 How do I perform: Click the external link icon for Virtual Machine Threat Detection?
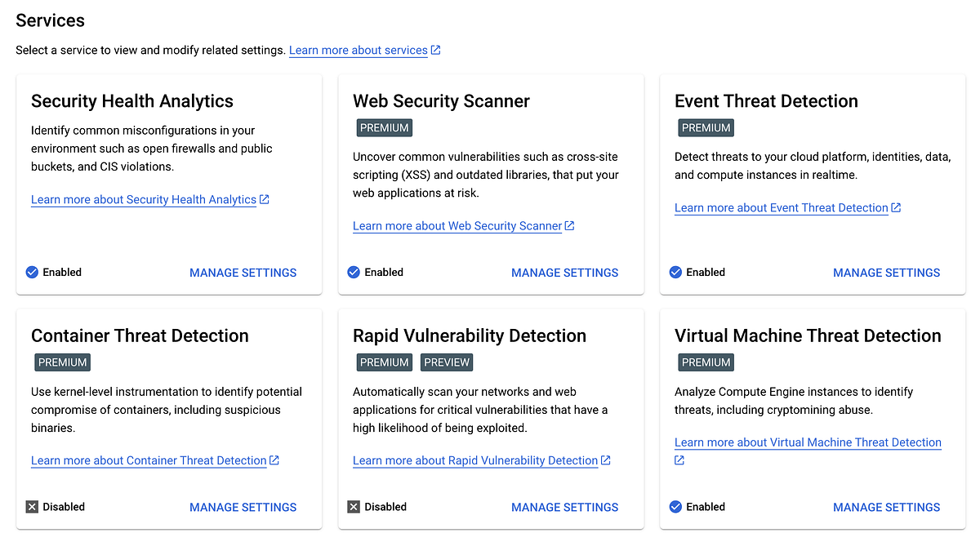tap(679, 460)
